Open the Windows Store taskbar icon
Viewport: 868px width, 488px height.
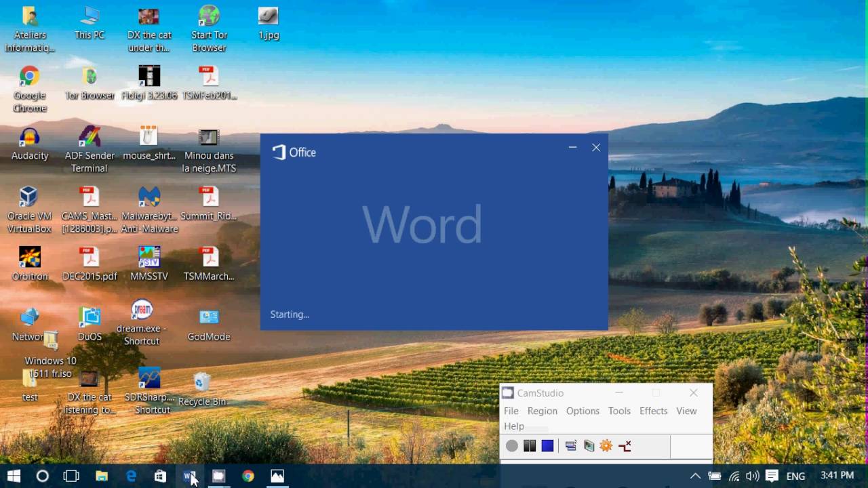tap(160, 476)
